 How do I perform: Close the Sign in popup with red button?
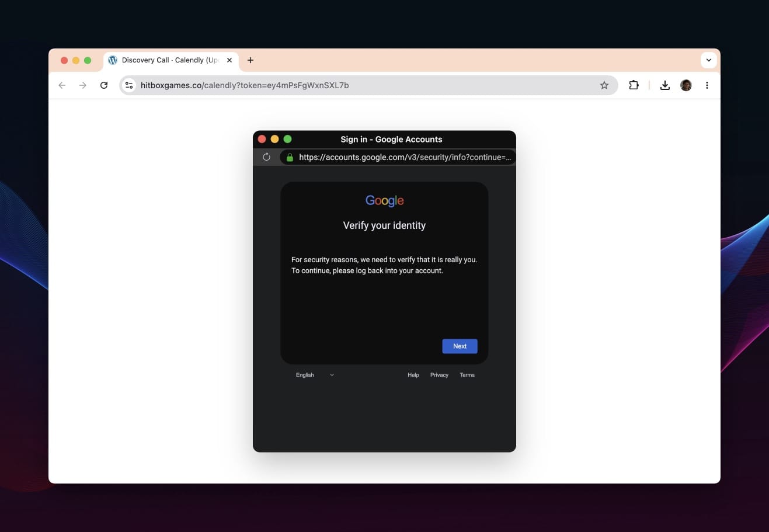coord(262,139)
